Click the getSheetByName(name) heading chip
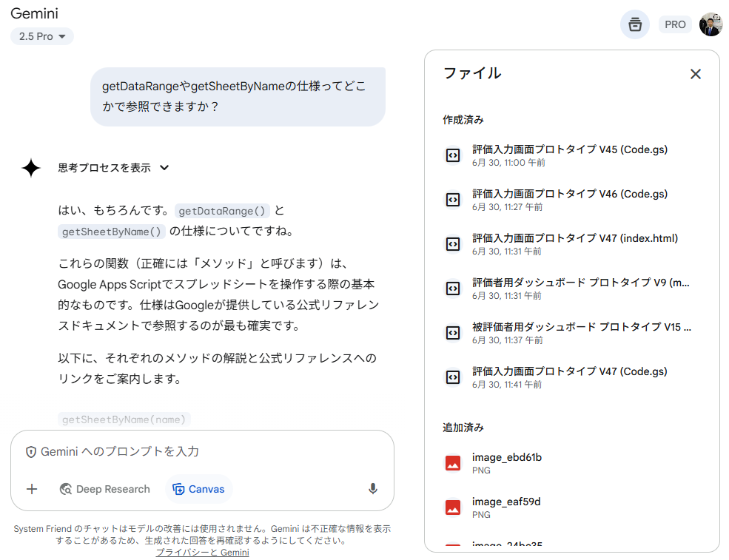This screenshot has height=560, width=729. tap(124, 419)
